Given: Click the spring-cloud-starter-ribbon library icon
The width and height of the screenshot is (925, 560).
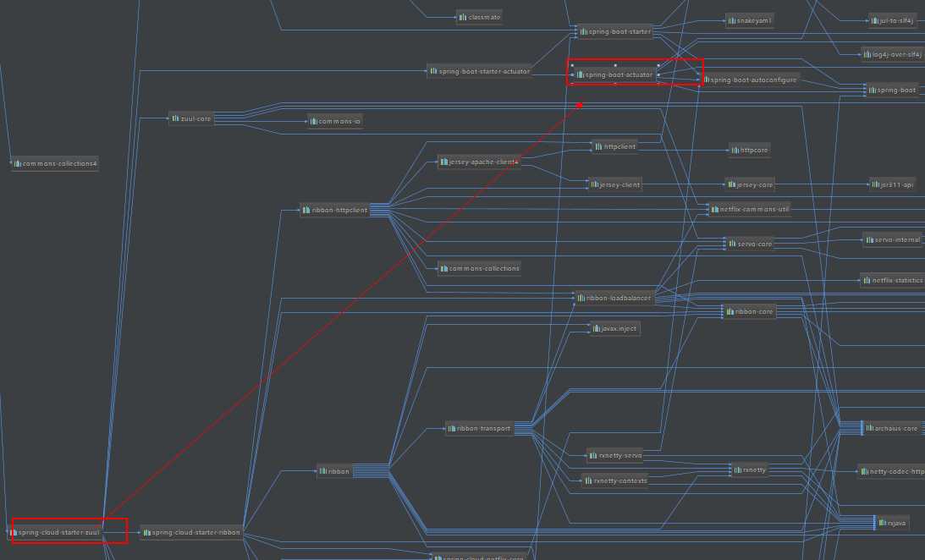Looking at the screenshot, I should point(147,532).
